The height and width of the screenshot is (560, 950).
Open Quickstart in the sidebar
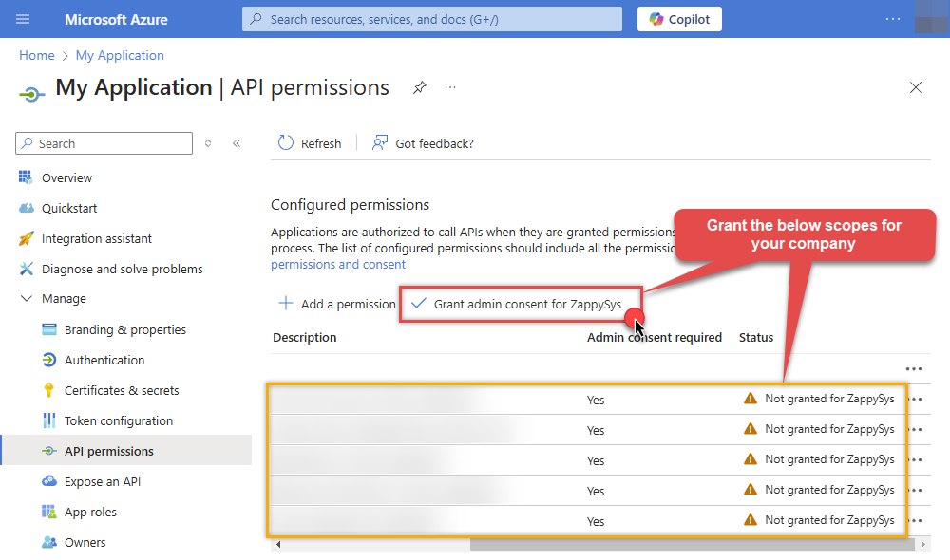click(x=69, y=208)
